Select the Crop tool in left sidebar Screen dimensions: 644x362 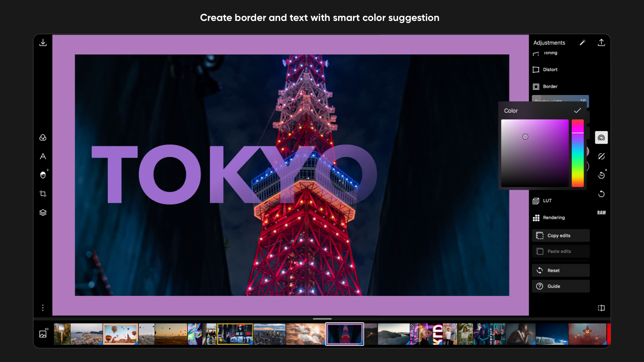43,194
